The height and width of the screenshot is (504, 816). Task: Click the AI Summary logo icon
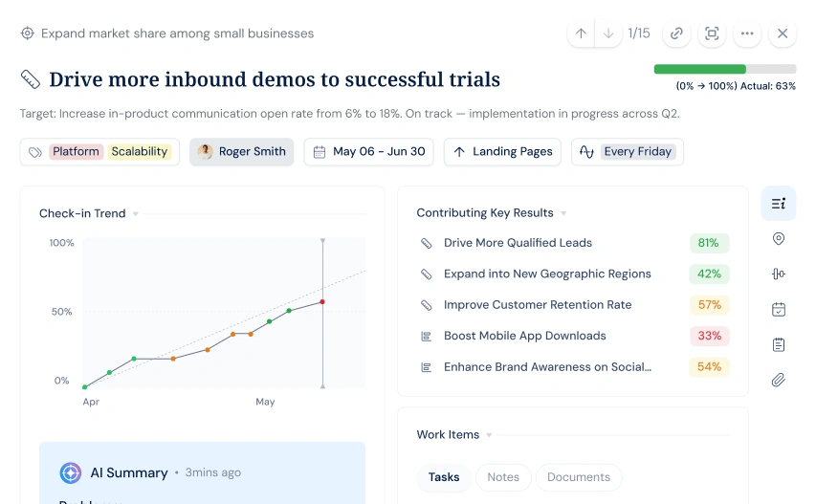71,473
